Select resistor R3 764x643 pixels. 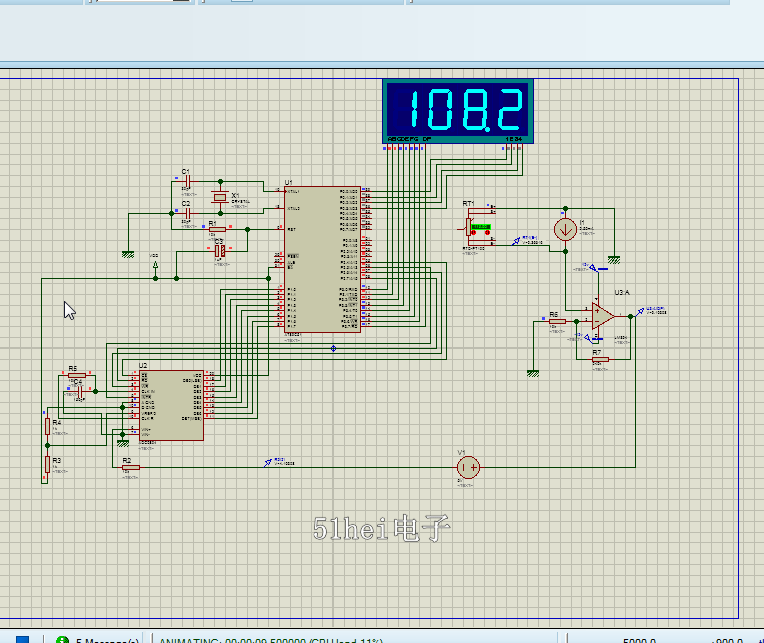[x=47, y=464]
